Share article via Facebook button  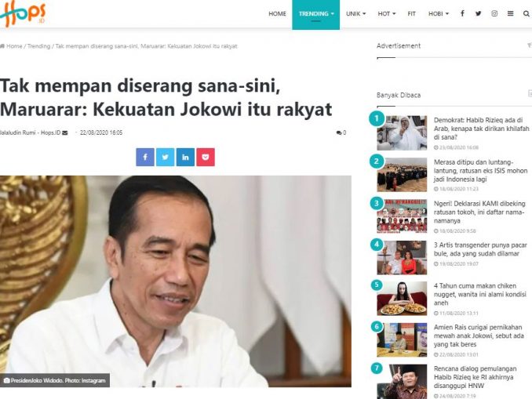click(145, 157)
